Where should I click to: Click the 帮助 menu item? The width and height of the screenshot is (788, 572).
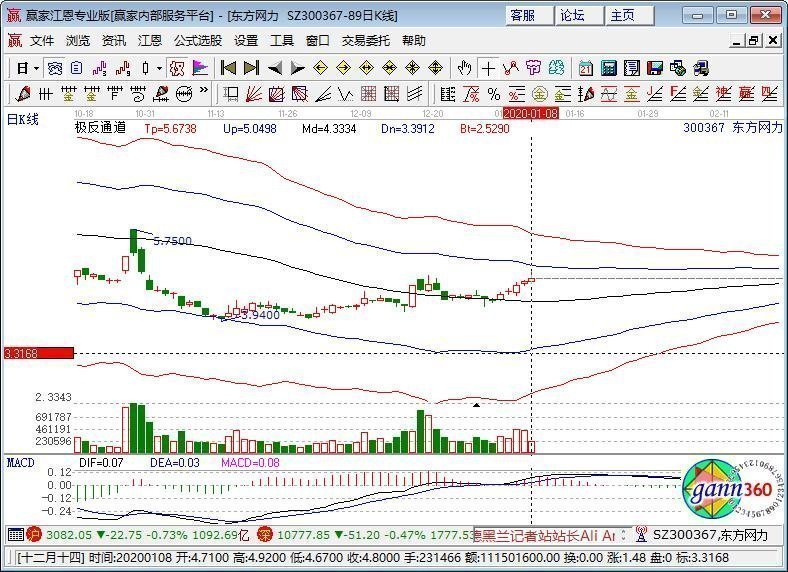[x=414, y=41]
